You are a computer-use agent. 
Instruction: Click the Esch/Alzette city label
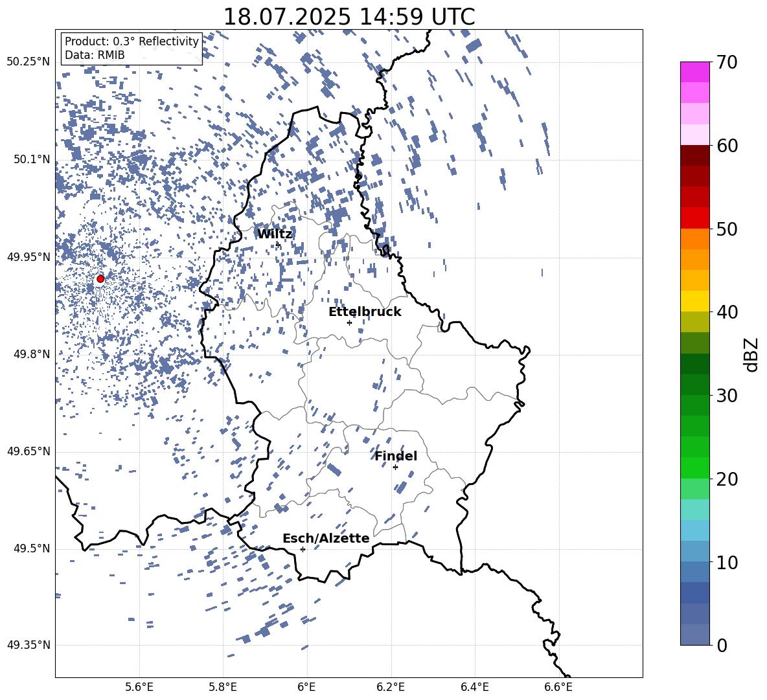(326, 539)
